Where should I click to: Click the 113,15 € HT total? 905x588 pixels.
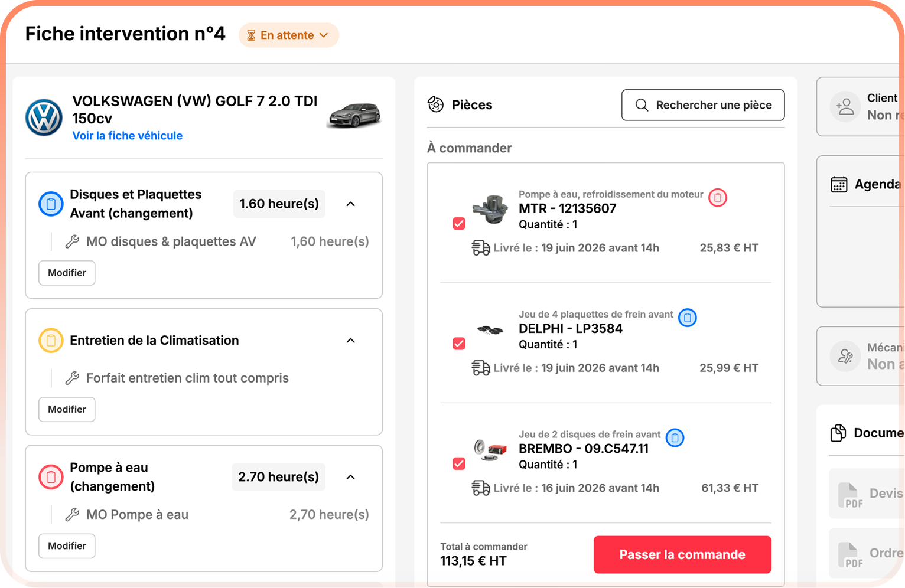pos(473,561)
